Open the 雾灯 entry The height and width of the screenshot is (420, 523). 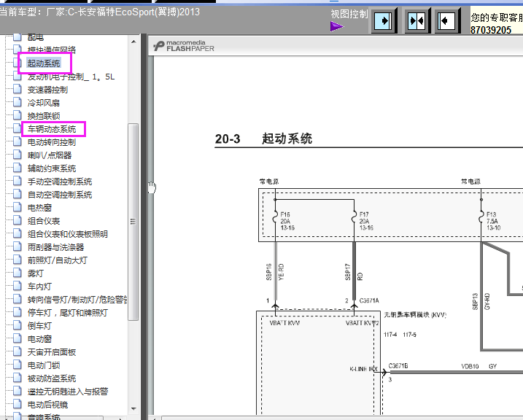[36, 273]
